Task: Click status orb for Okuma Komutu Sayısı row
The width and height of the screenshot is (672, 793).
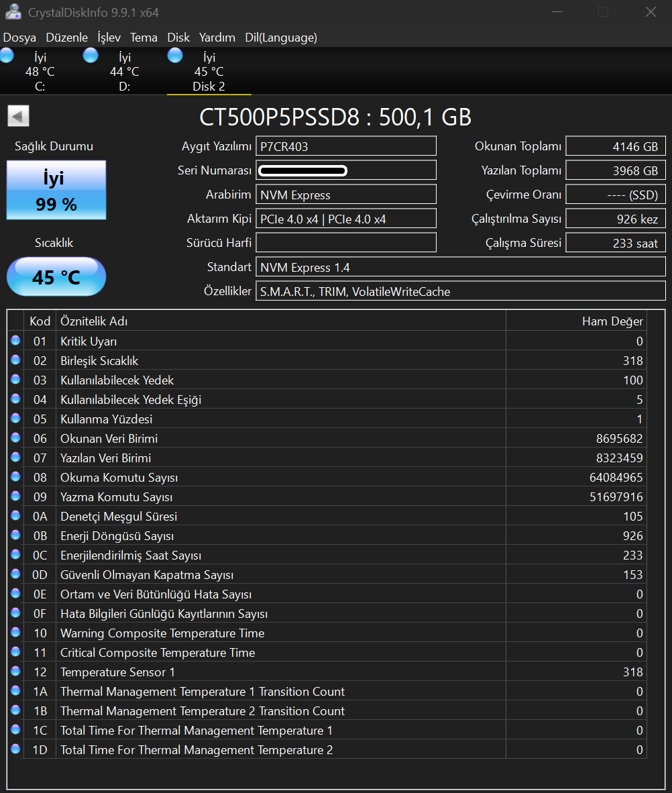Action: tap(15, 476)
